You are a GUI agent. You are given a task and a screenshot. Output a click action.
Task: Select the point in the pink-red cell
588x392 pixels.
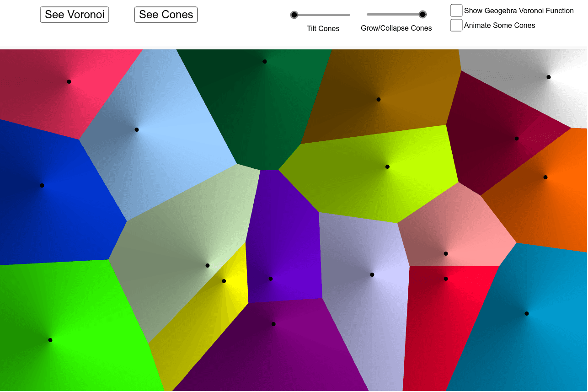pyautogui.click(x=69, y=82)
